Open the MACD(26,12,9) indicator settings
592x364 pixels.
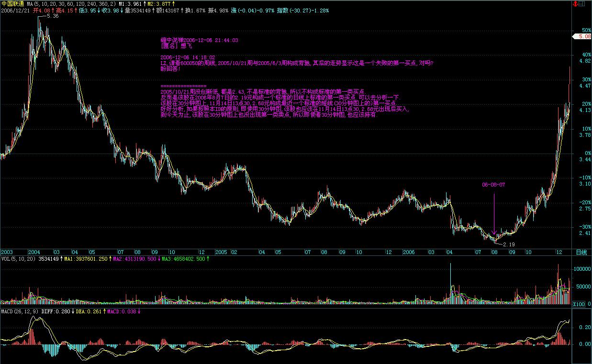(21, 311)
